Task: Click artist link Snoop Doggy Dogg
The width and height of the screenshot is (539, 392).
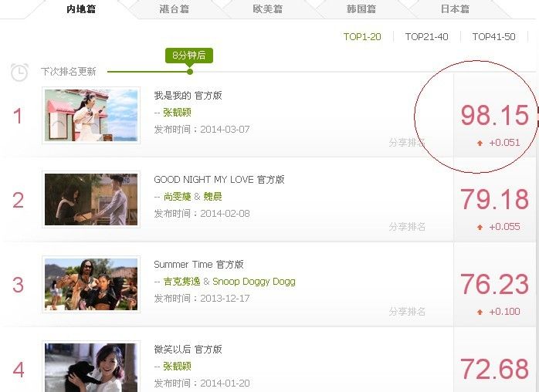Action: 254,282
